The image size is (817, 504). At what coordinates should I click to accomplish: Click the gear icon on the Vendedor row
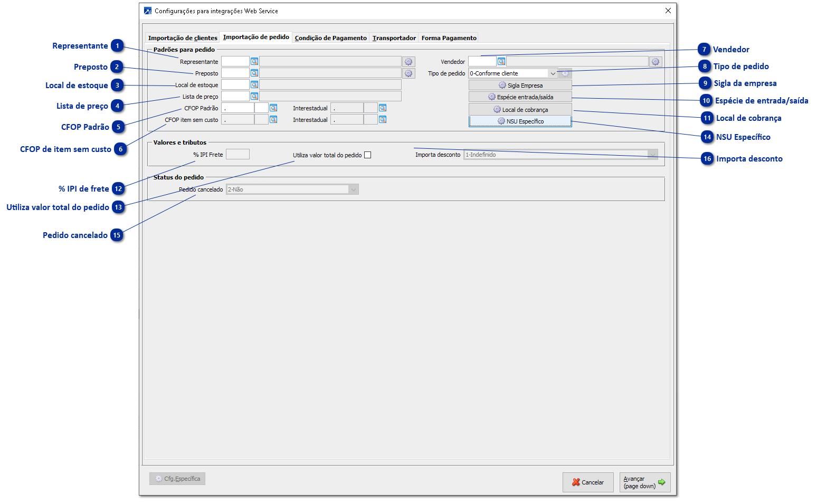click(x=655, y=62)
